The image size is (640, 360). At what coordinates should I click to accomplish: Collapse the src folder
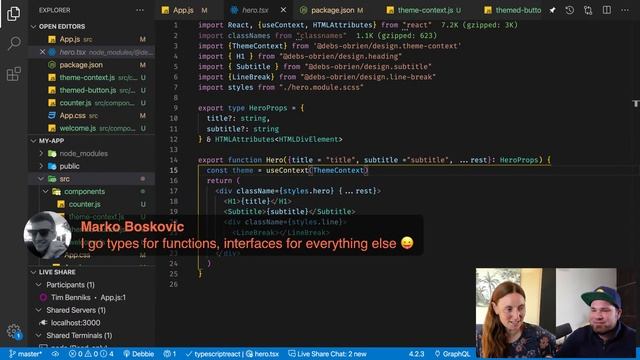(x=41, y=179)
